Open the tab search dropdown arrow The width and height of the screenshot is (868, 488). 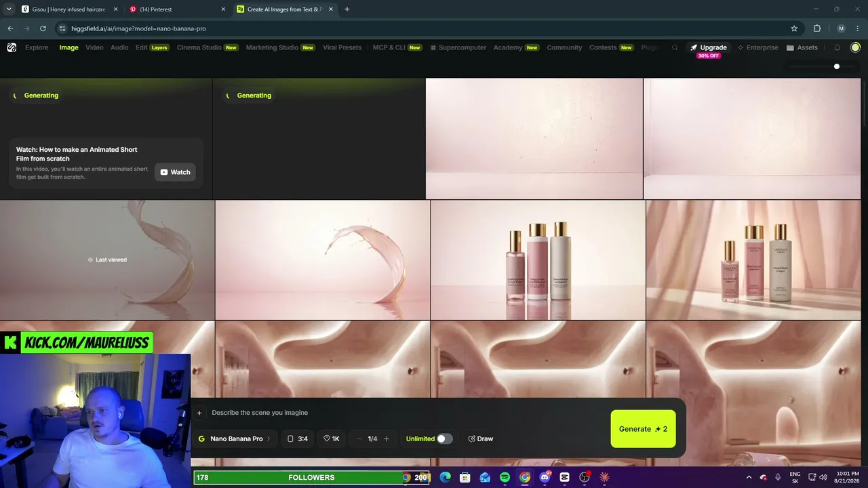point(9,9)
